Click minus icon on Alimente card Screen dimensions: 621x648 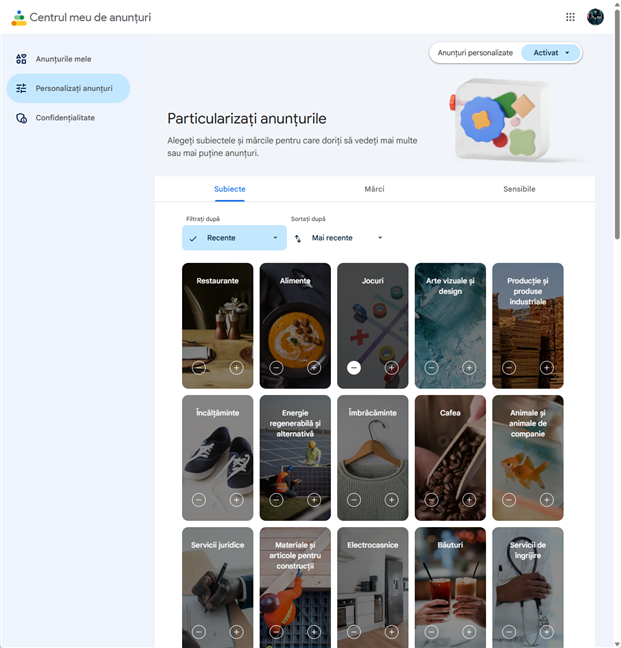pos(277,368)
